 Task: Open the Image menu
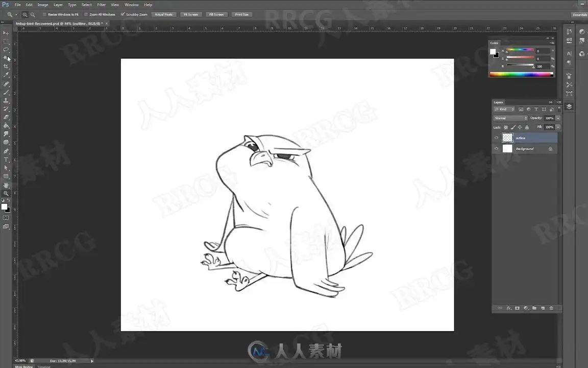[43, 5]
